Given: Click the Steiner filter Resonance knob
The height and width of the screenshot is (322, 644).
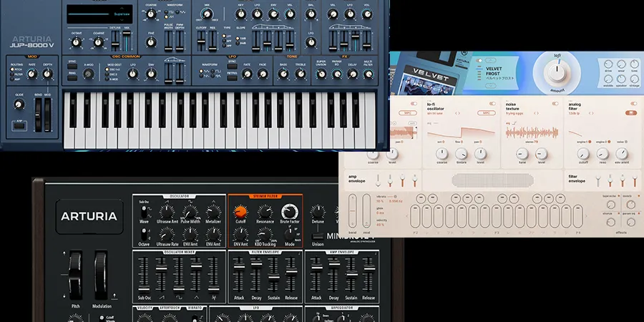Looking at the screenshot, I should point(265,212).
